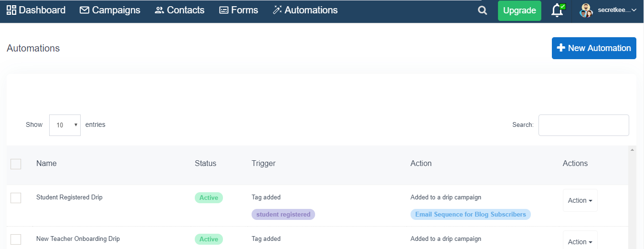
Task: Click the user avatar picture
Action: (586, 10)
